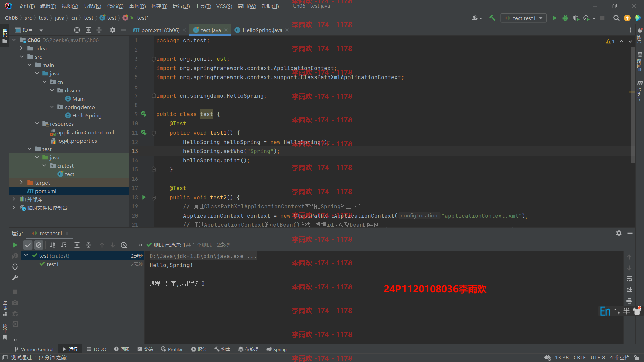
Task: Click the En input method indicator
Action: tap(605, 311)
